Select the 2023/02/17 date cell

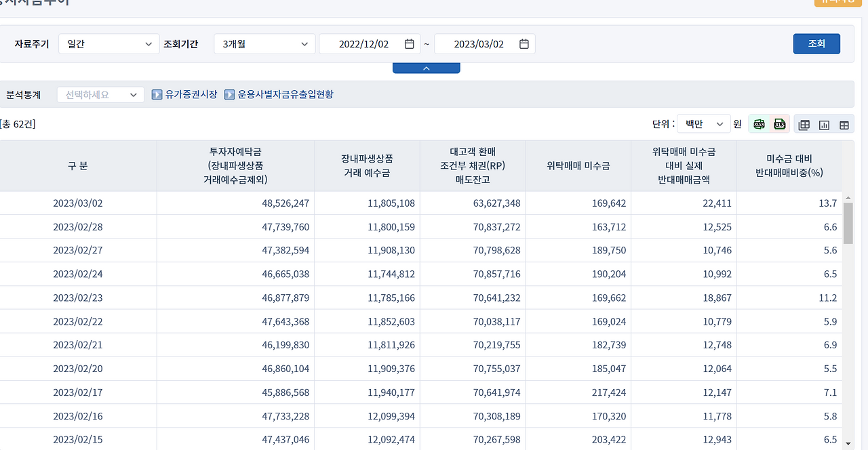click(x=78, y=392)
